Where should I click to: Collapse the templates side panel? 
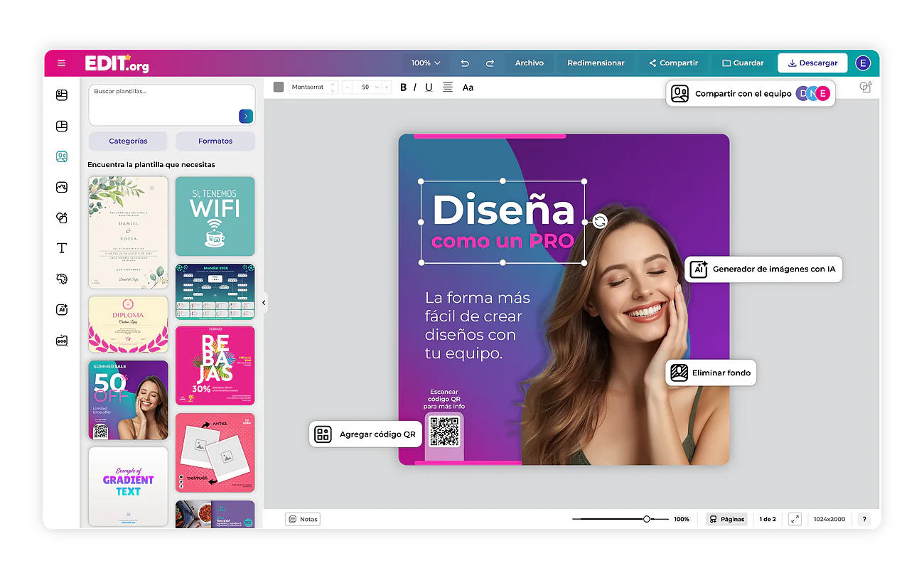pos(264,303)
